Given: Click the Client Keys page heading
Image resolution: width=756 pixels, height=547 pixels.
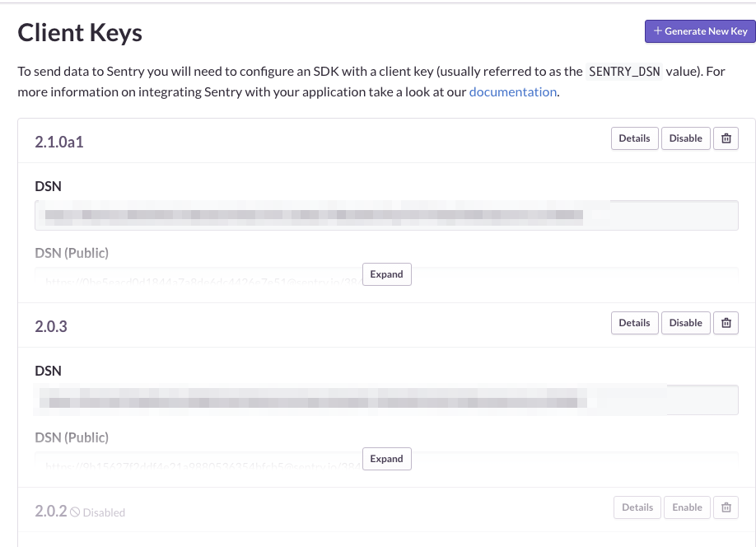Looking at the screenshot, I should point(79,33).
